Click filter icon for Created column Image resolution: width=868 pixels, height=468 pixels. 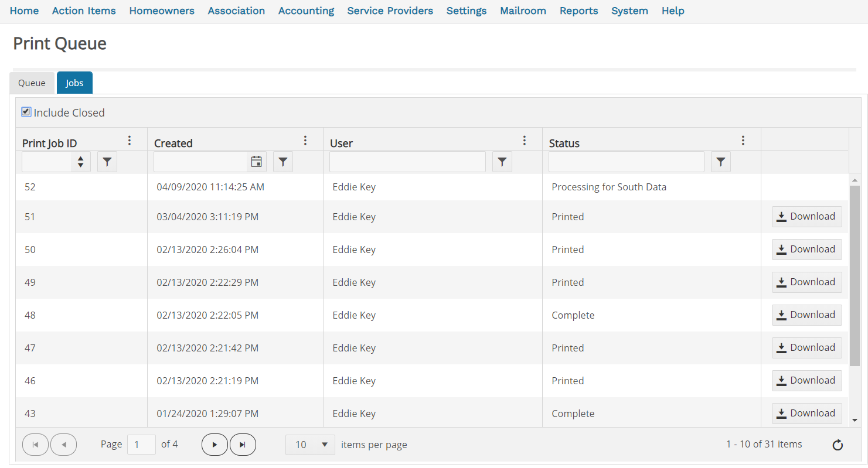[x=283, y=162]
